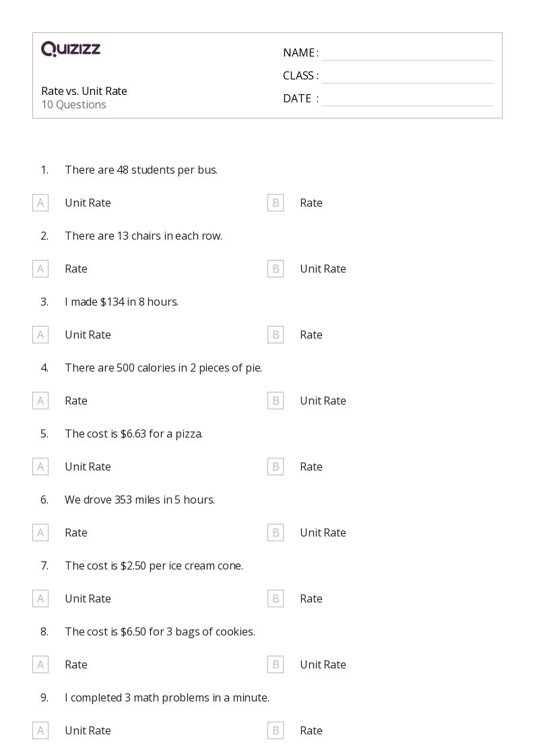The width and height of the screenshot is (535, 756).
Task: Choose box B Unit Rate for question 4
Action: [x=276, y=401]
